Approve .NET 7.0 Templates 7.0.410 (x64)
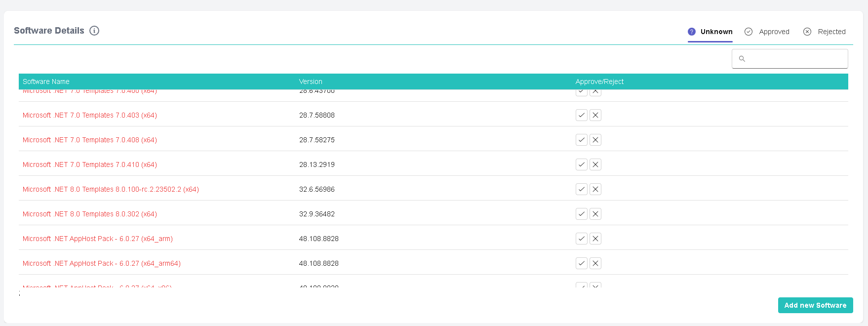The height and width of the screenshot is (326, 868). click(x=582, y=164)
